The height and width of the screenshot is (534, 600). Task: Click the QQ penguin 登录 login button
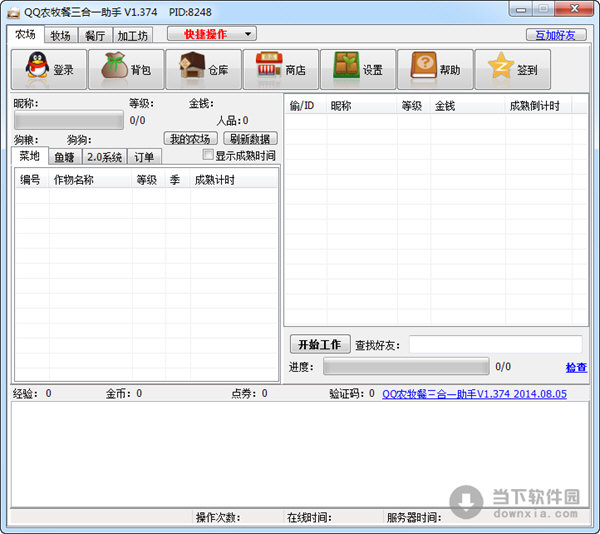click(x=49, y=69)
